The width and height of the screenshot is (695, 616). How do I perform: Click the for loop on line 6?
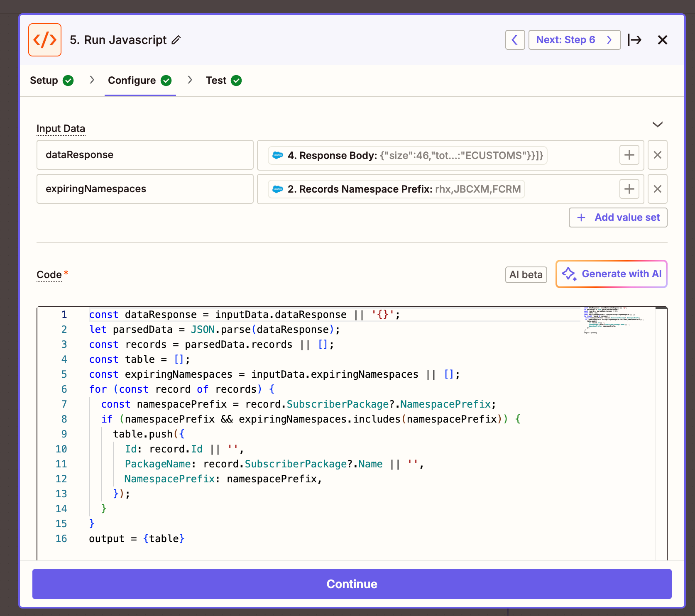coord(182,389)
